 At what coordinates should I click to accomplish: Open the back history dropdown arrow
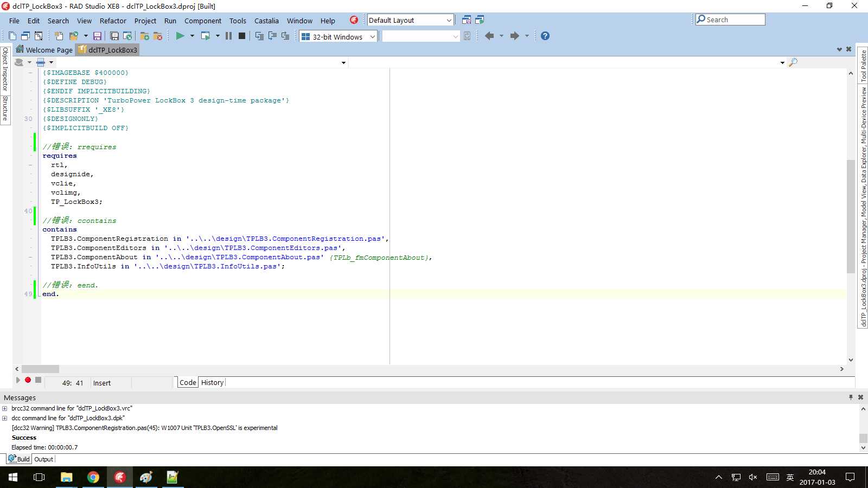point(501,36)
